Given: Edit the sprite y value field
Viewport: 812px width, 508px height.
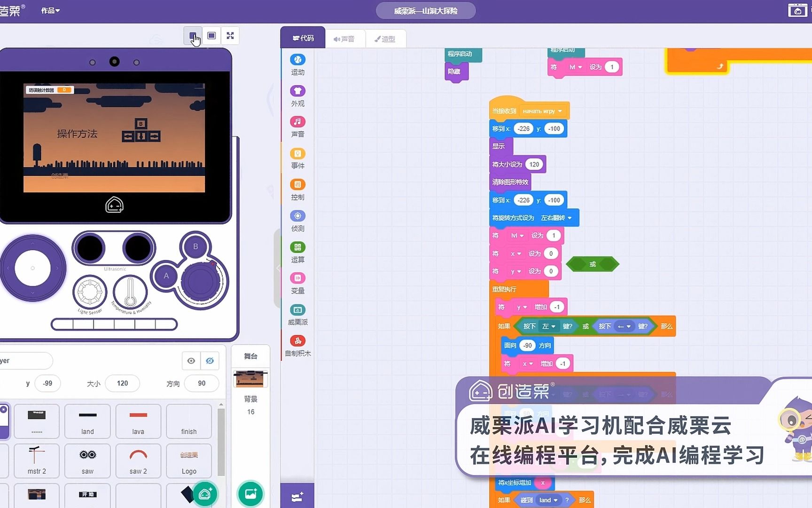Looking at the screenshot, I should coord(47,383).
